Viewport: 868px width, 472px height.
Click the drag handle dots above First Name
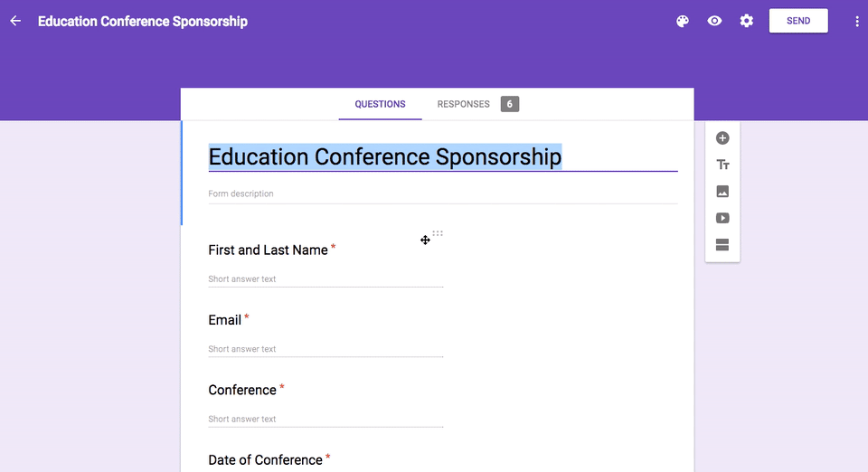[438, 233]
